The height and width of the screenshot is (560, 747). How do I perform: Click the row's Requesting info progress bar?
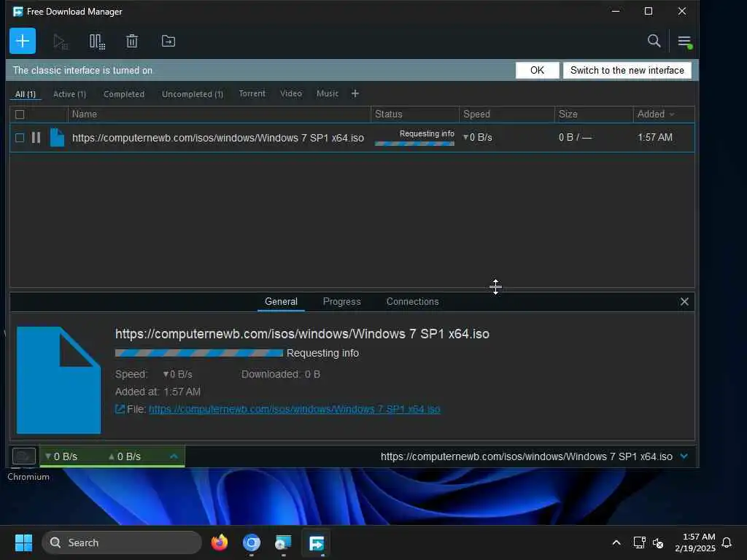(x=414, y=144)
